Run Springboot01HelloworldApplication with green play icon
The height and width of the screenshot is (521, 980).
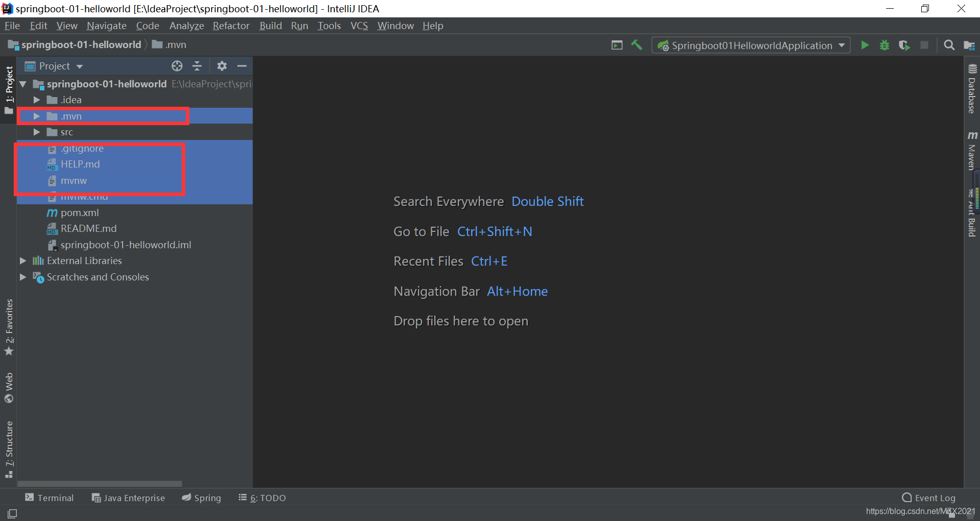(x=865, y=45)
